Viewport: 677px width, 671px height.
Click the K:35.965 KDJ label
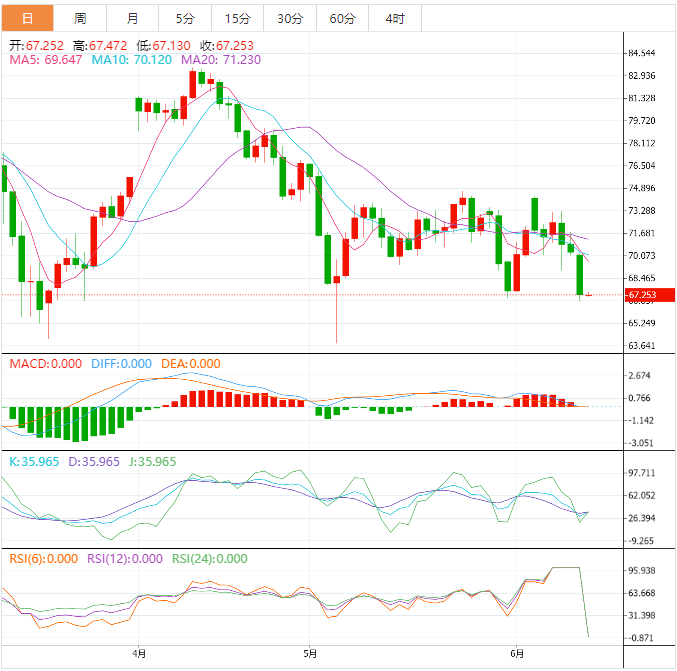[x=35, y=462]
